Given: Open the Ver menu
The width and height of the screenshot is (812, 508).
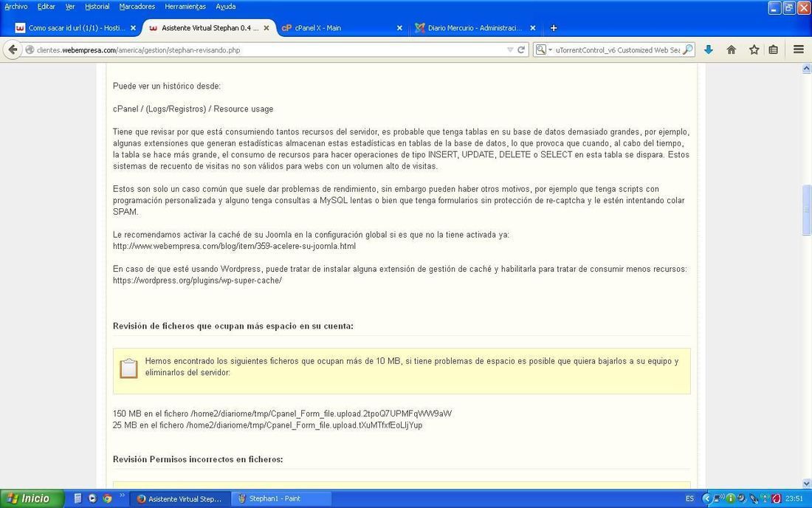Looking at the screenshot, I should (x=70, y=6).
